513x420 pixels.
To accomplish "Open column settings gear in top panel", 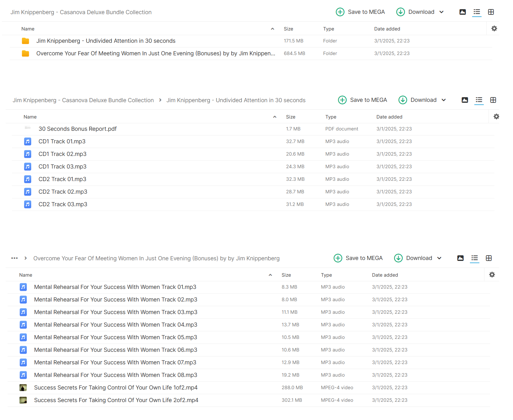I will 494,29.
